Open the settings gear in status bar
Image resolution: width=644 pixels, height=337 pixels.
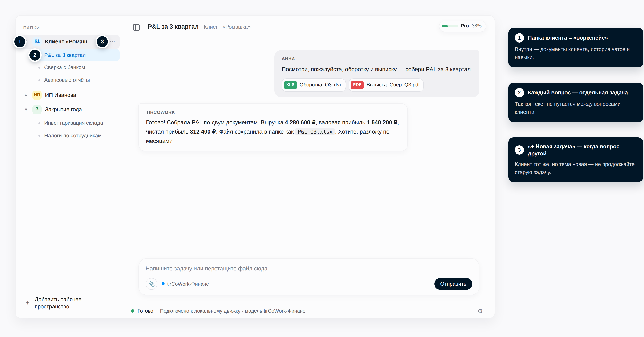point(480,311)
